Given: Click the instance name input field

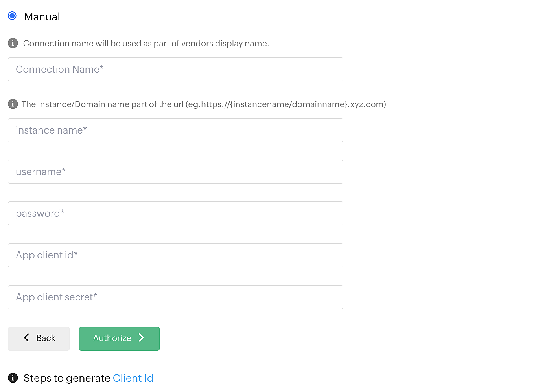Looking at the screenshot, I should 175,130.
